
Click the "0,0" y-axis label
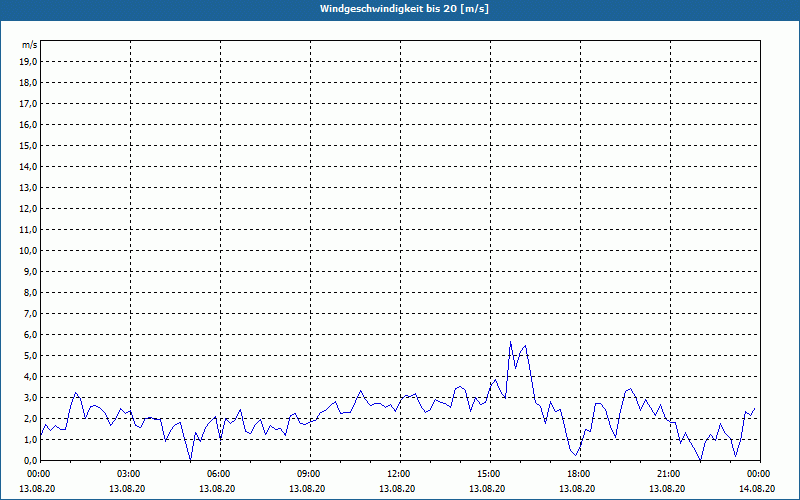coord(30,460)
